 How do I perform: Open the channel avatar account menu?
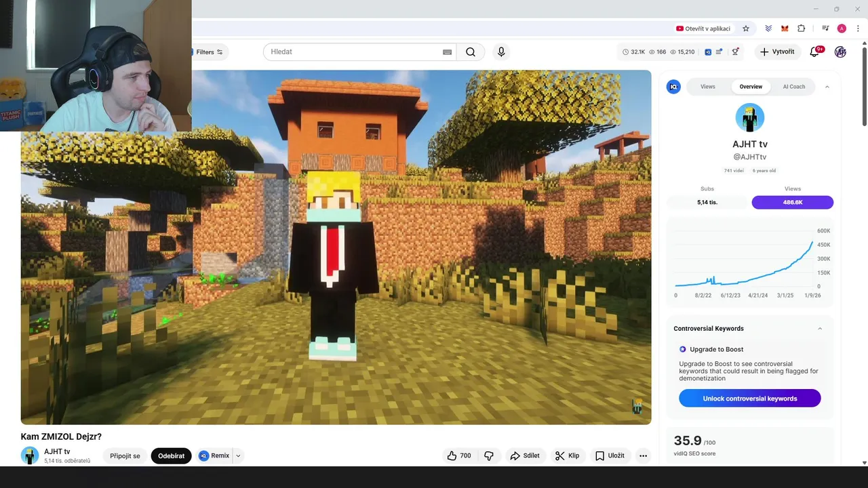pos(840,52)
